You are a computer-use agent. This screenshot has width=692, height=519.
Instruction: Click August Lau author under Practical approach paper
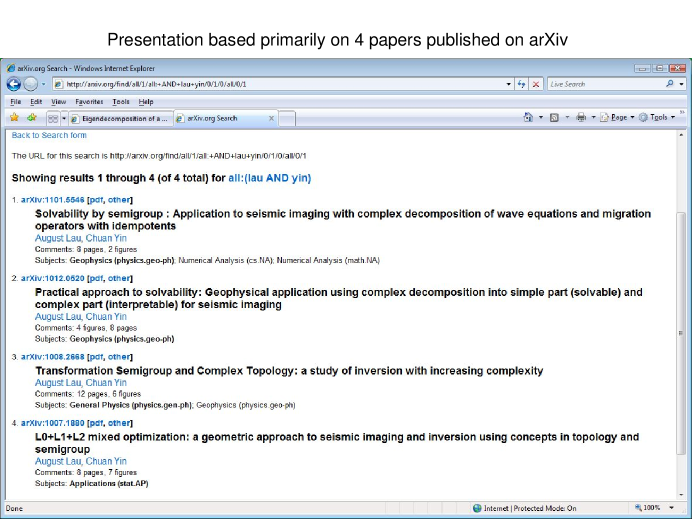[x=58, y=317]
